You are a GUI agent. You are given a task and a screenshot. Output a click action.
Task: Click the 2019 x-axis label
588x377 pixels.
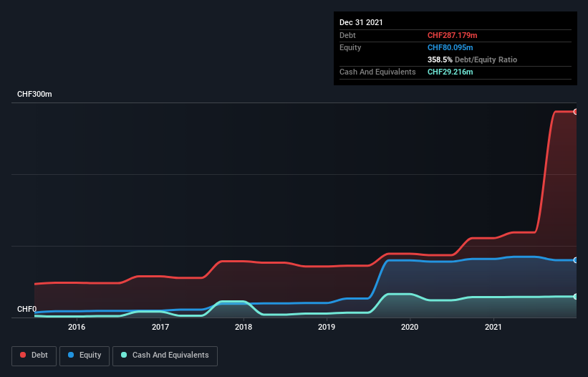click(327, 327)
